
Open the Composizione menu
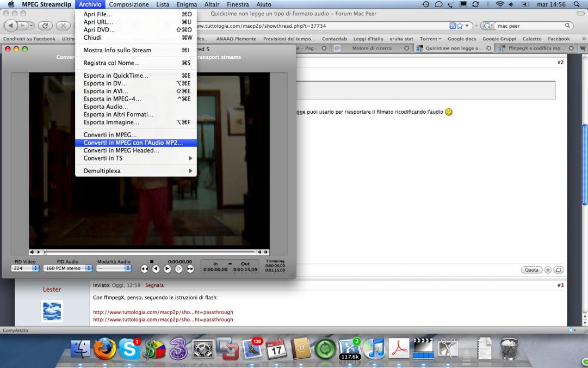pyautogui.click(x=128, y=4)
